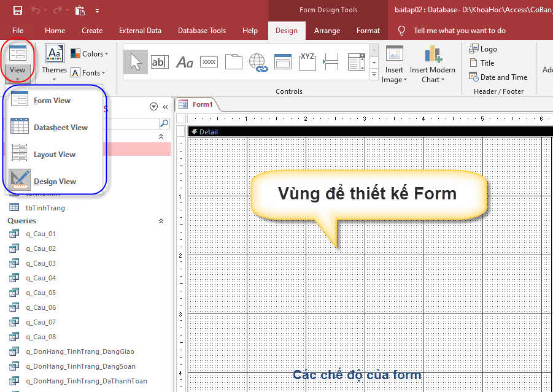Select Design View from View menu

coord(54,181)
